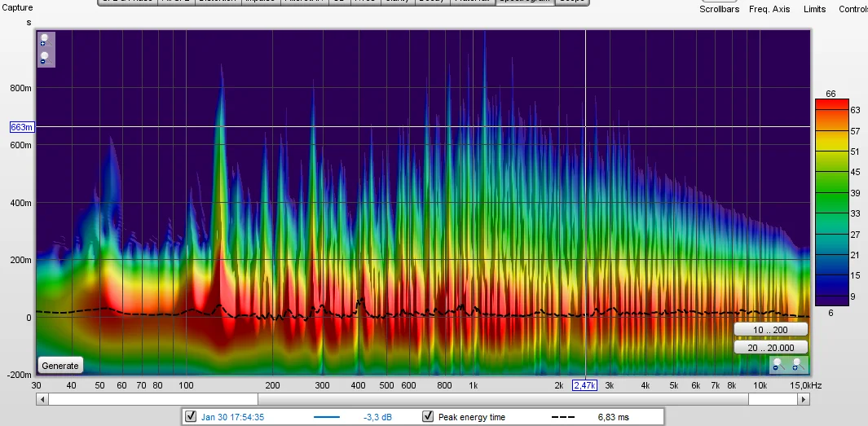The image size is (868, 426).
Task: Click the blue trace line sample in legend
Action: click(x=327, y=417)
